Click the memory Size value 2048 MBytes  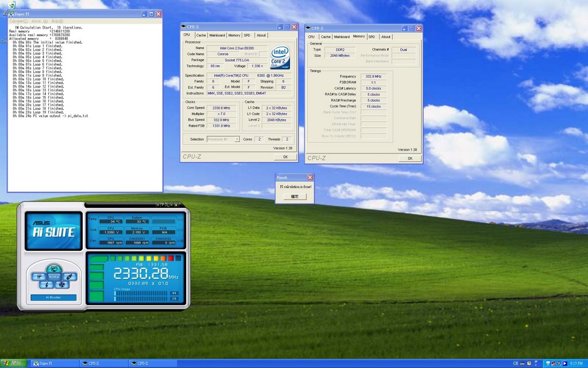click(x=340, y=56)
